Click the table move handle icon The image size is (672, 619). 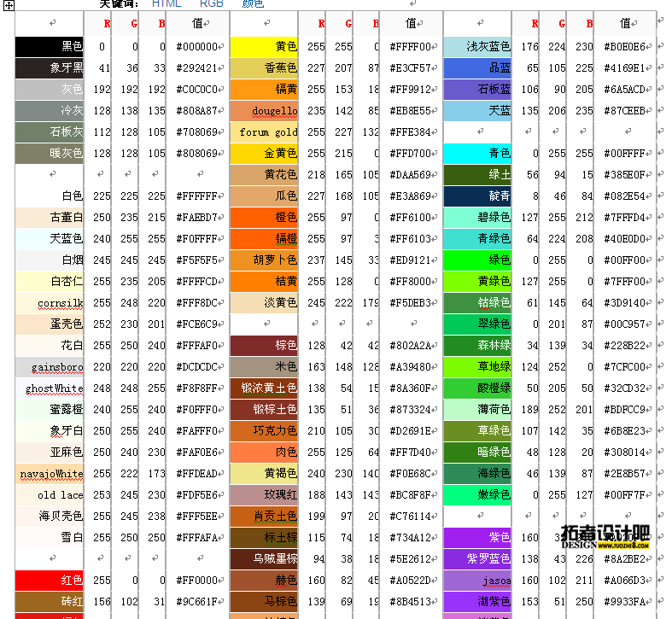9,5
